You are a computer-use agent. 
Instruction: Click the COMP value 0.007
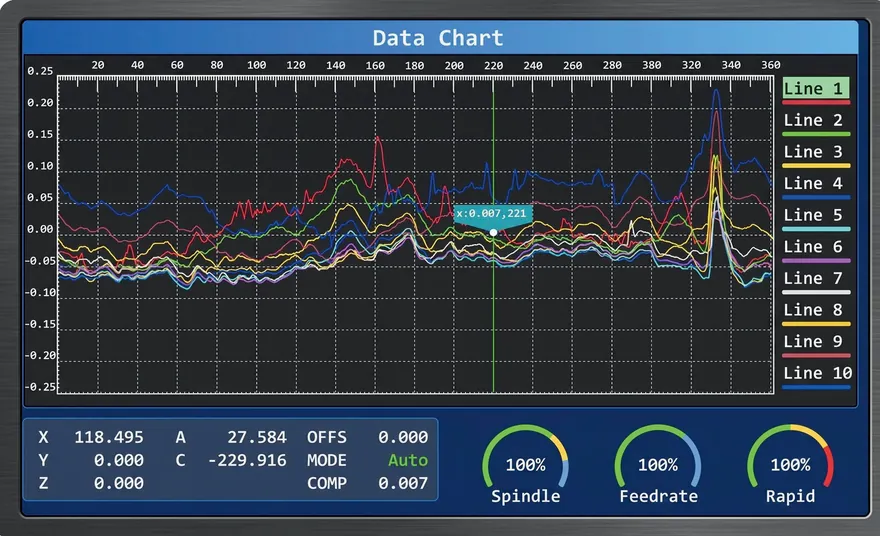click(403, 483)
